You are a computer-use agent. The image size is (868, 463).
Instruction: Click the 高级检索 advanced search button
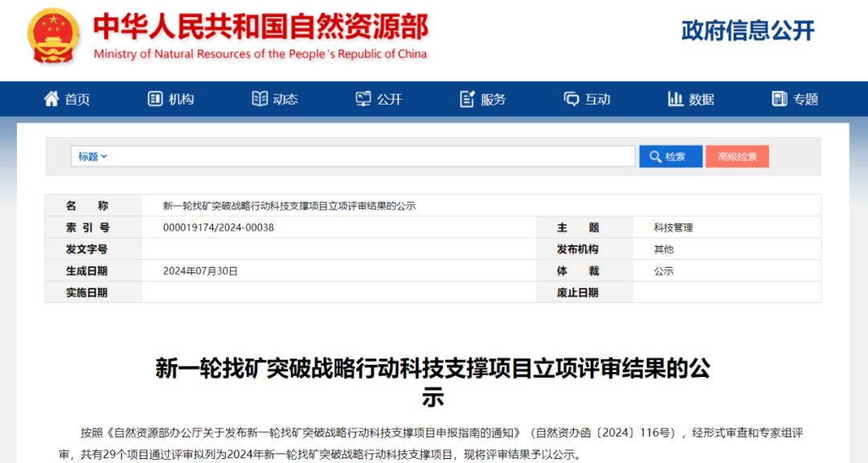point(737,157)
